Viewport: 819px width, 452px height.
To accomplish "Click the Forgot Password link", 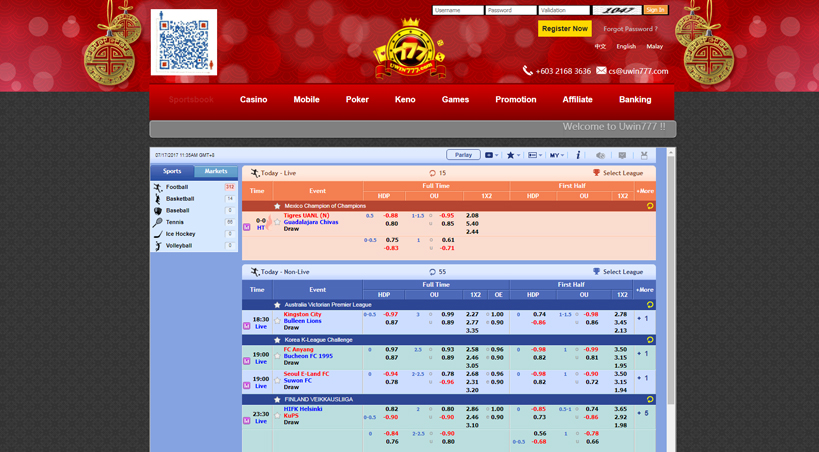I will point(630,29).
